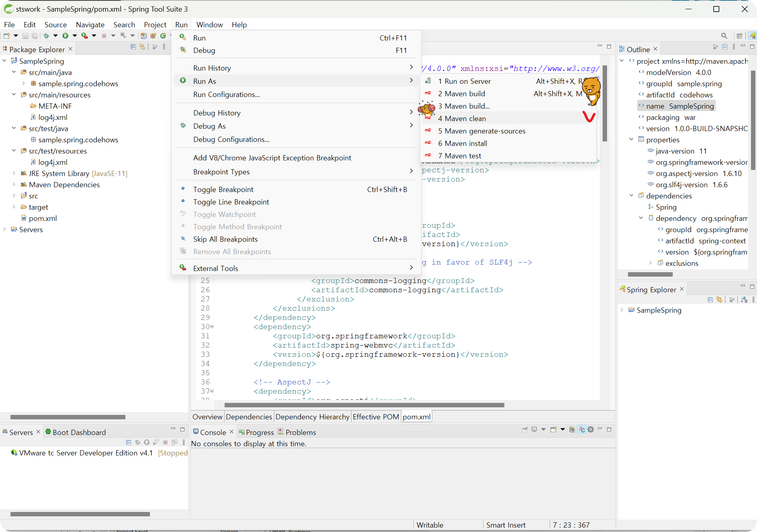
Task: Open External Tools submenu
Action: point(296,268)
